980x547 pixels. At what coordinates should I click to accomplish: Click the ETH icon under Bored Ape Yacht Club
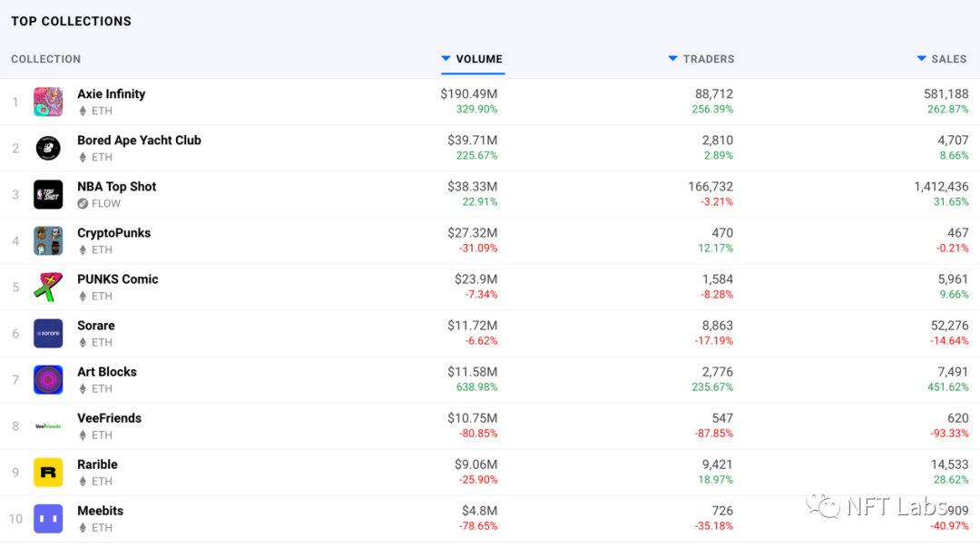coord(83,158)
